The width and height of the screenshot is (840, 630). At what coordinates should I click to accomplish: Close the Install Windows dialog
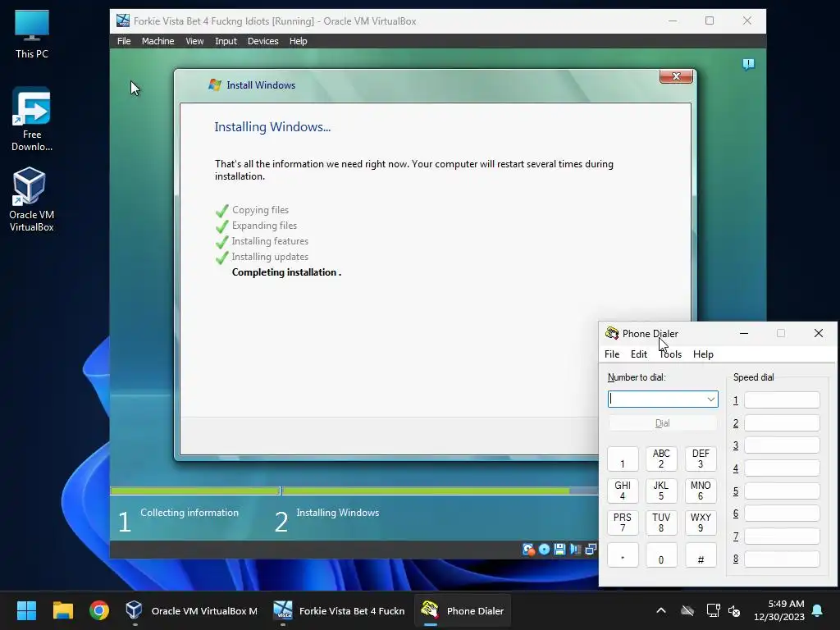click(x=676, y=76)
